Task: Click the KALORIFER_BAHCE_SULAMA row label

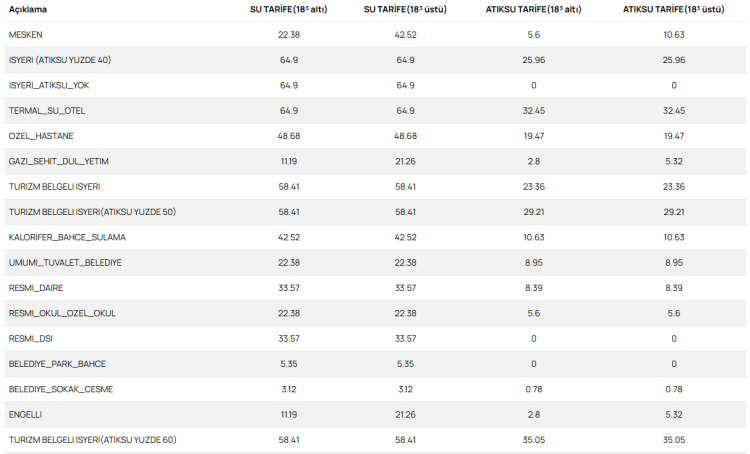Action: 67,237
